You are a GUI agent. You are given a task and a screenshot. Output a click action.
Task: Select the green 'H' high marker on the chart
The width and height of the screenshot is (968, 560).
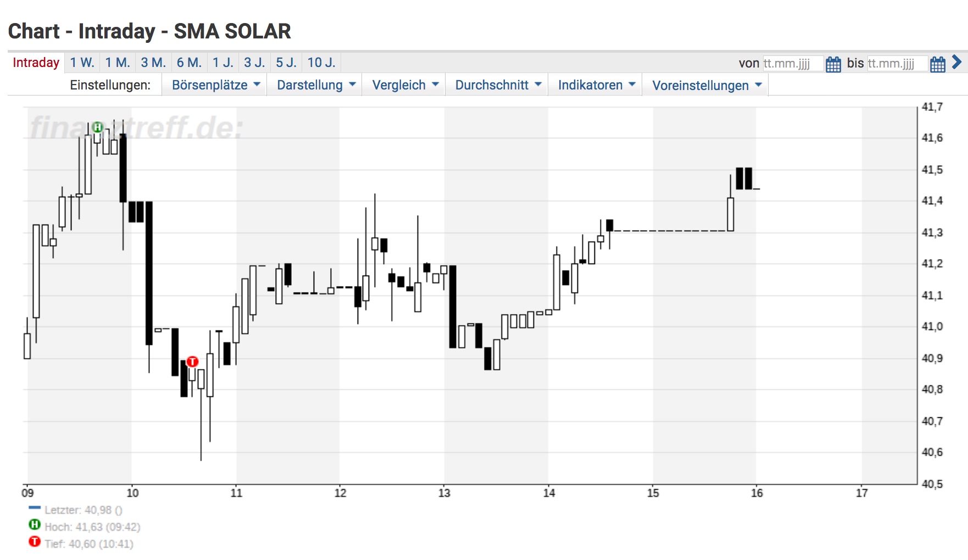(x=98, y=127)
